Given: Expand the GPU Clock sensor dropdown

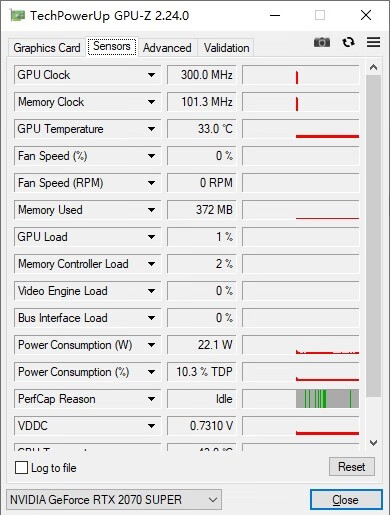Looking at the screenshot, I should click(151, 75).
